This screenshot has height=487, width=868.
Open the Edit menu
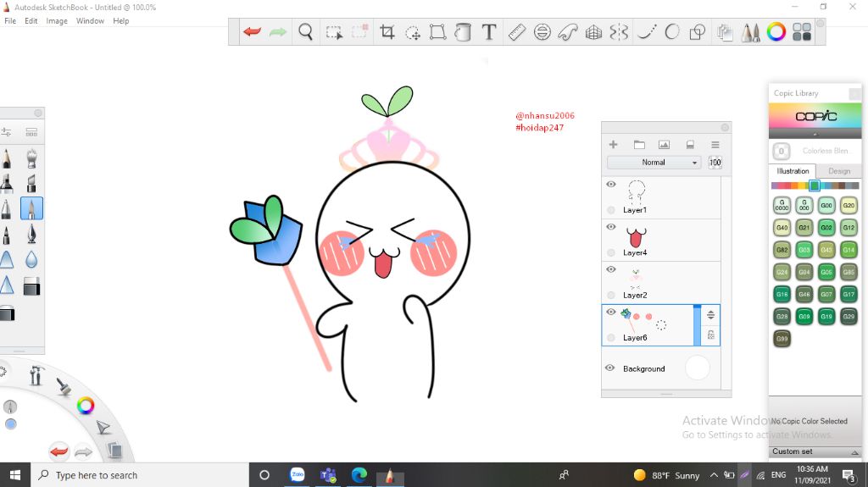pos(31,21)
